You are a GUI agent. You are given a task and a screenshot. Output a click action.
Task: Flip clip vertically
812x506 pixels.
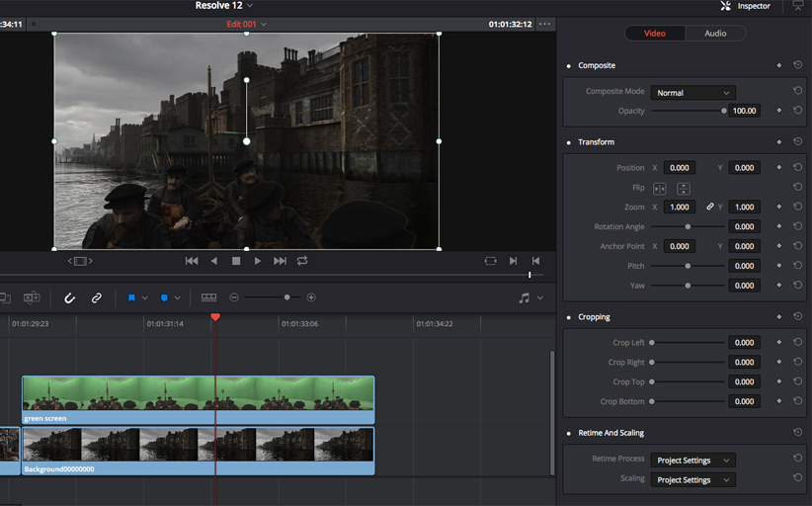684,189
